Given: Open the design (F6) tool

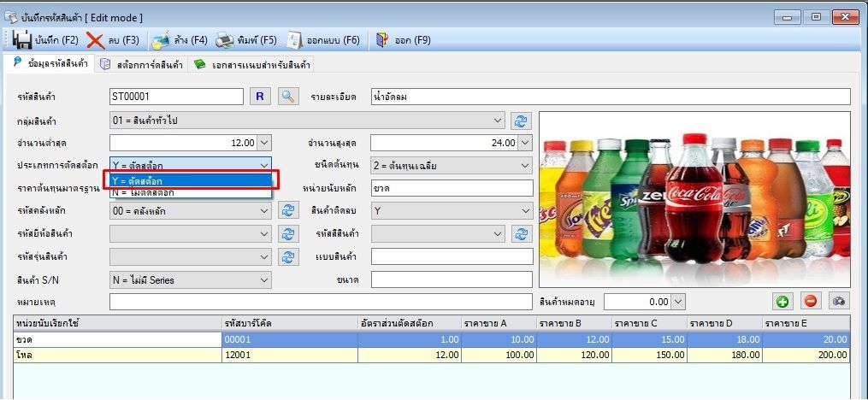Looking at the screenshot, I should coord(294,40).
